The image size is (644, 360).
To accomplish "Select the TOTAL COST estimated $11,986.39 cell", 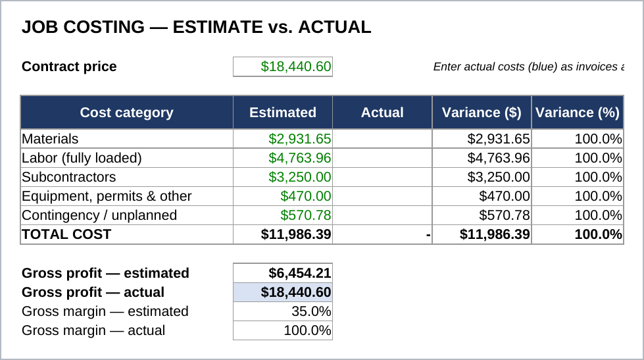I will pos(283,234).
